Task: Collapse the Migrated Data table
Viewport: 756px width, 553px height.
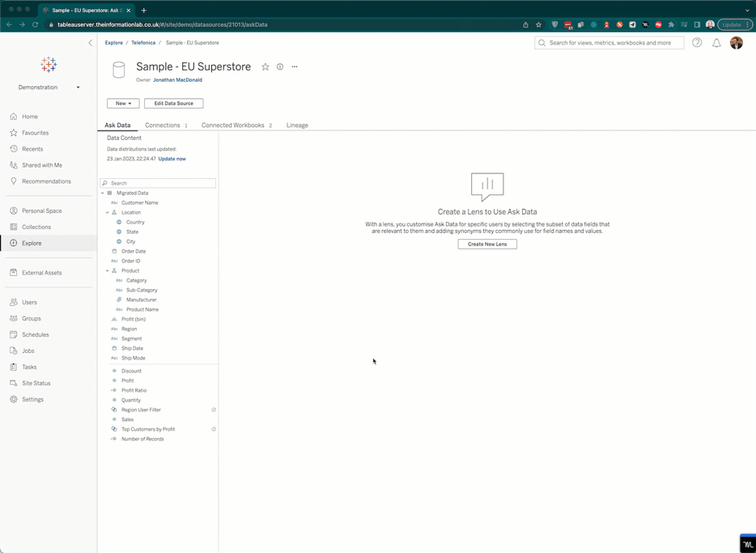Action: click(103, 193)
